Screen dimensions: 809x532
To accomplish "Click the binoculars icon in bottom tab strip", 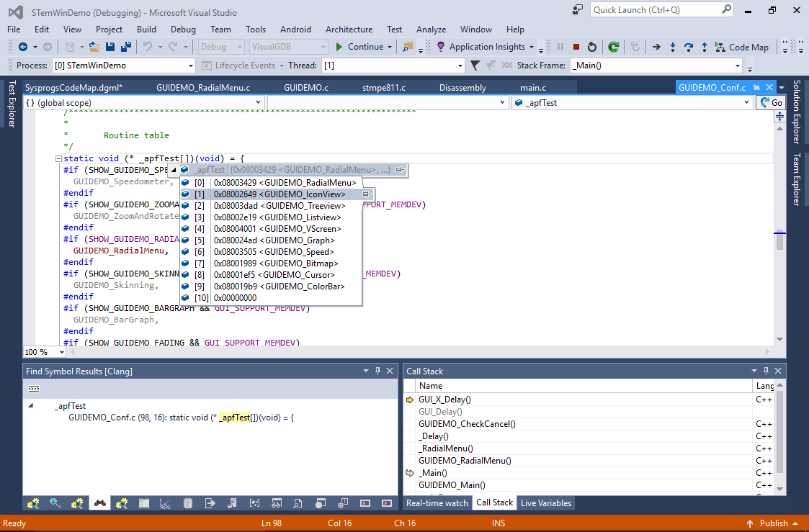I will tap(100, 502).
